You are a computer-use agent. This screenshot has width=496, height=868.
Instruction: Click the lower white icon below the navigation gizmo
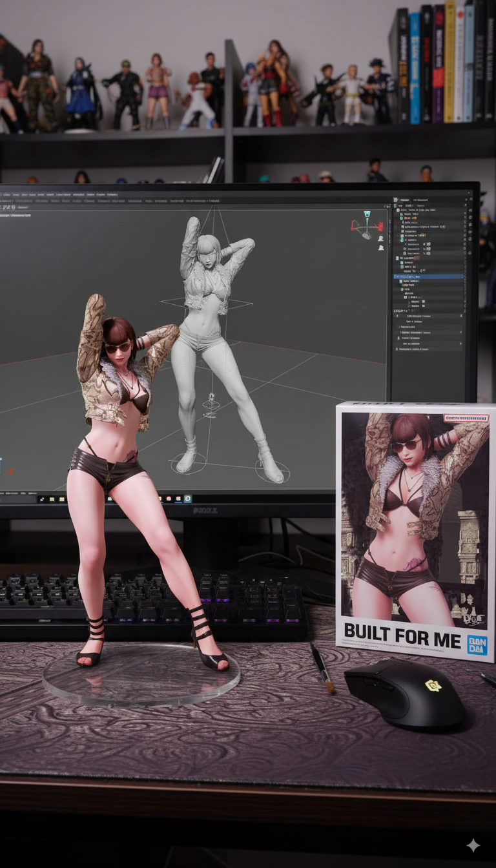pyautogui.click(x=381, y=247)
